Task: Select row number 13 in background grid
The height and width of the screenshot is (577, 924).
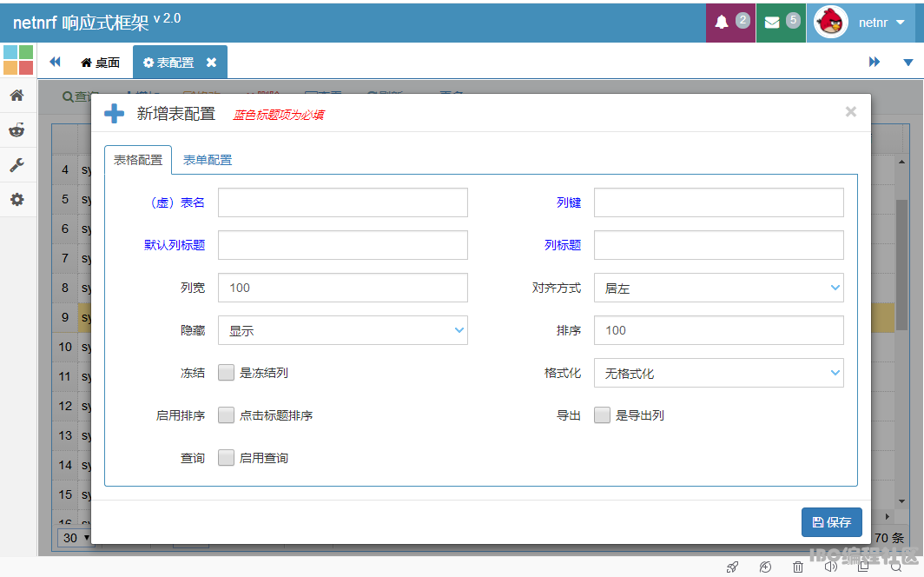Action: point(65,435)
